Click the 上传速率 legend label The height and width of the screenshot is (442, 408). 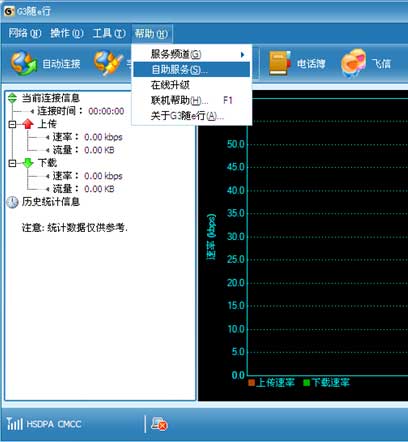275,382
